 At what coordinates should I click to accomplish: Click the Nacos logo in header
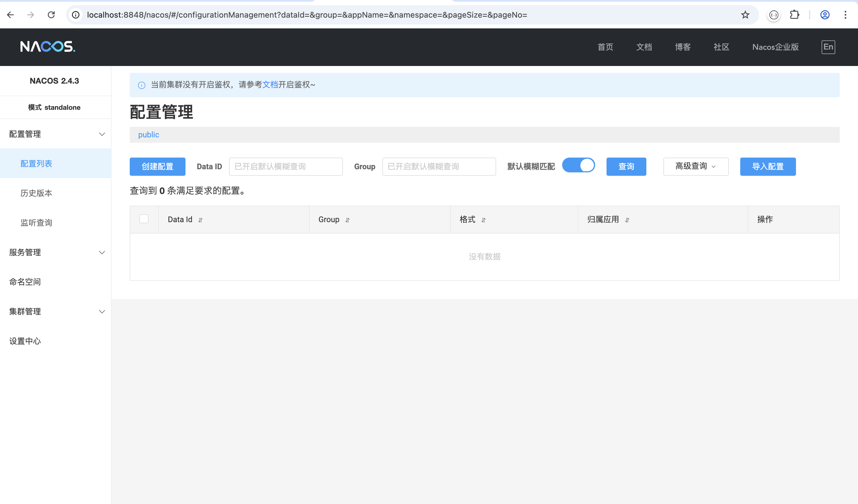(x=47, y=47)
